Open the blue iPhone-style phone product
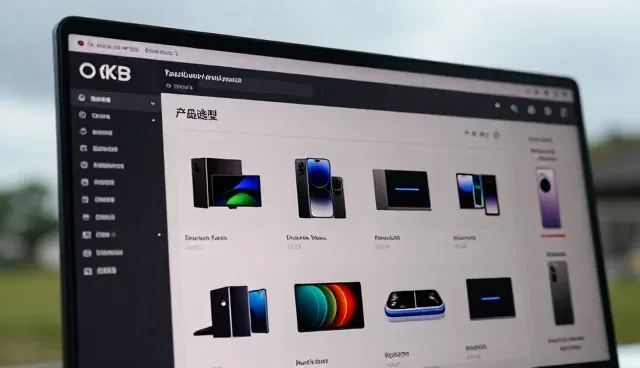The height and width of the screenshot is (368, 640). pos(320,188)
